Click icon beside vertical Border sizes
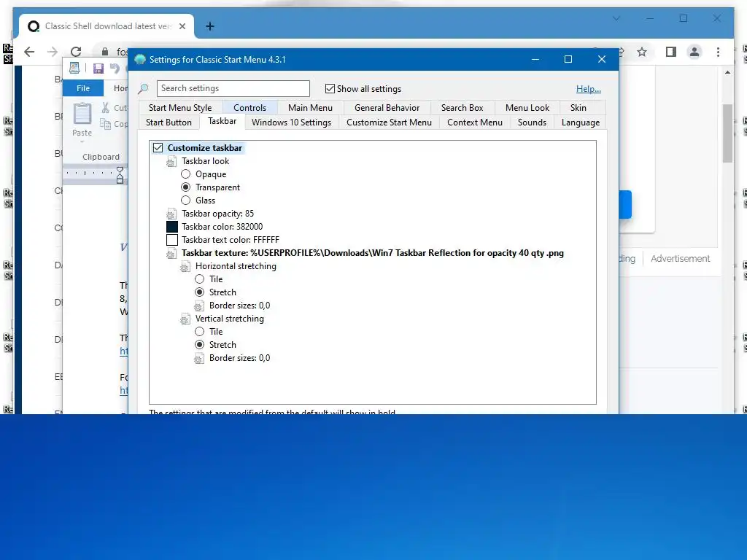Screen dimensions: 747x560 click(198, 358)
